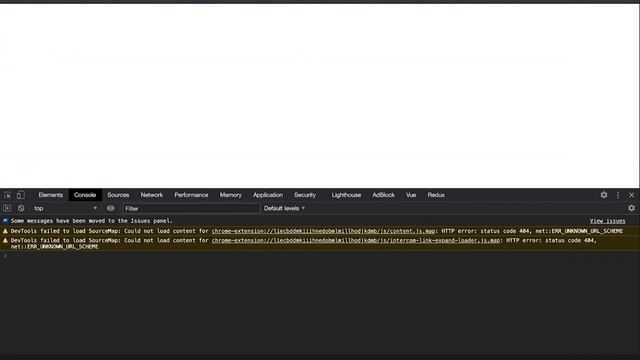Open the top JavaScript context dropdown

coord(65,208)
